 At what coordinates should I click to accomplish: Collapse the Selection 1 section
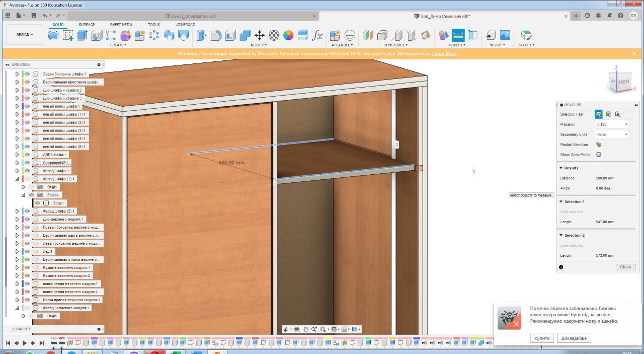(561, 201)
